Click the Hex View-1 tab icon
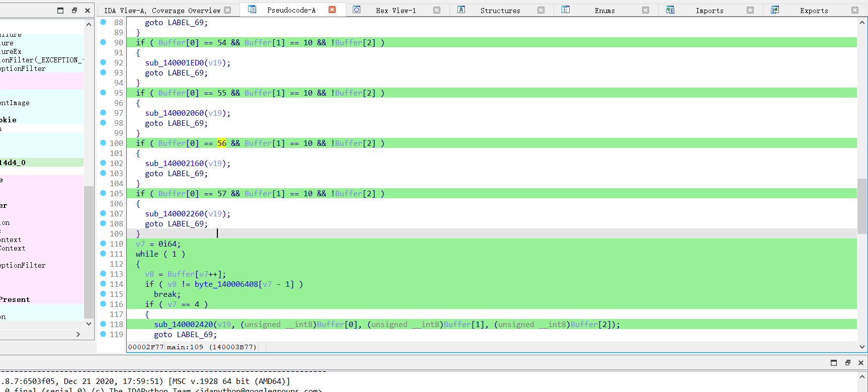Image resolution: width=868 pixels, height=392 pixels. pyautogui.click(x=356, y=10)
